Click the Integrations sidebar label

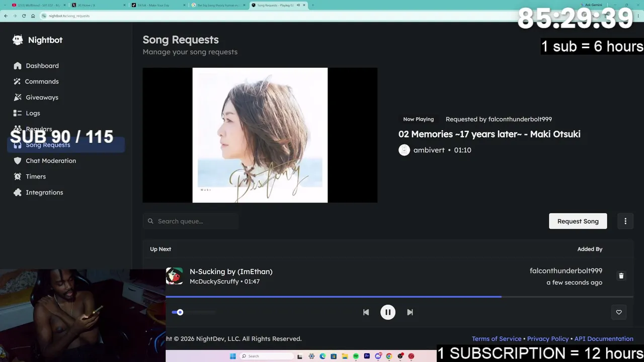click(x=44, y=193)
